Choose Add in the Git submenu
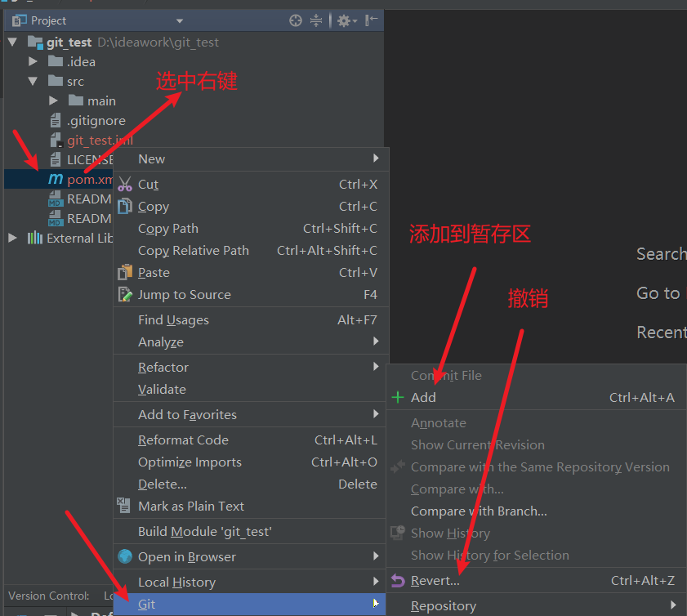 (x=536, y=397)
